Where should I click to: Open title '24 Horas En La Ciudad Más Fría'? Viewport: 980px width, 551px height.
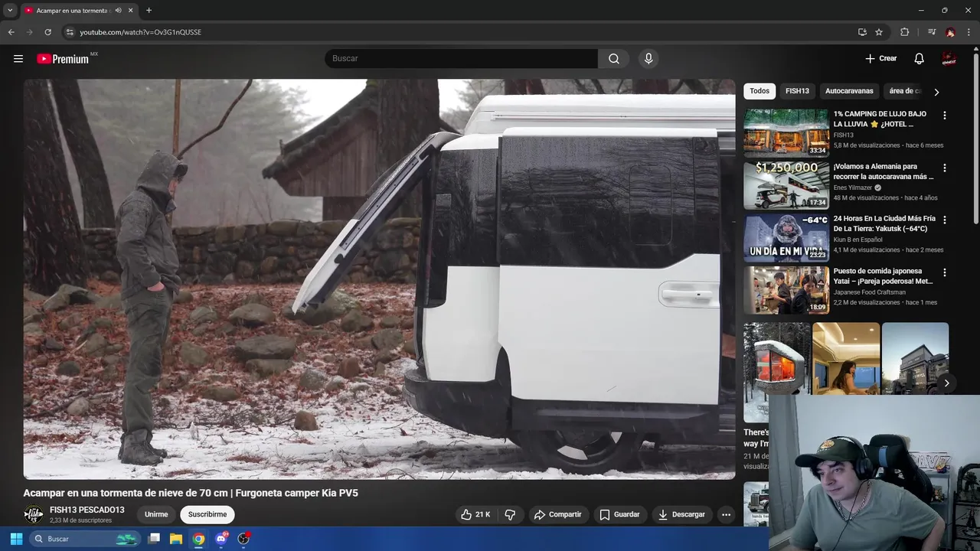click(884, 223)
